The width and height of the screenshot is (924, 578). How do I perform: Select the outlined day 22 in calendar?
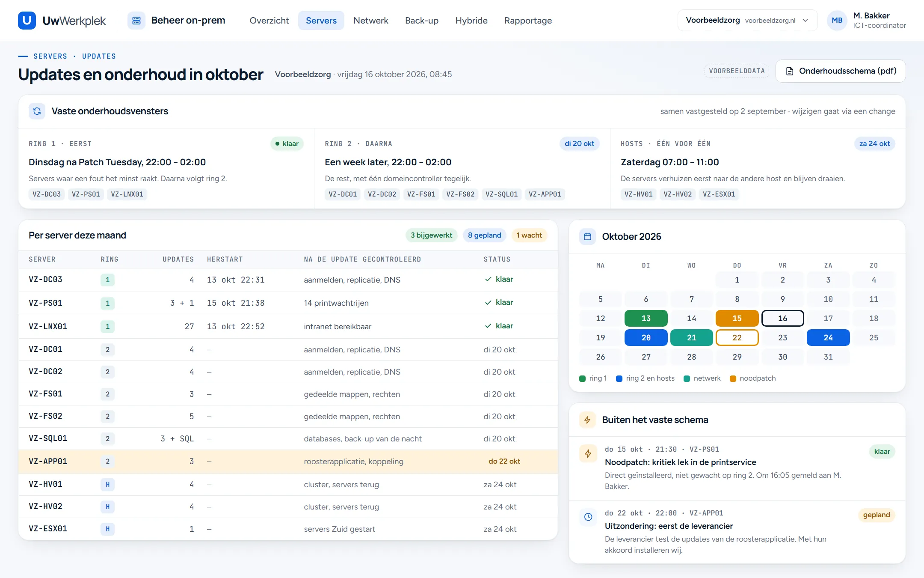point(737,337)
